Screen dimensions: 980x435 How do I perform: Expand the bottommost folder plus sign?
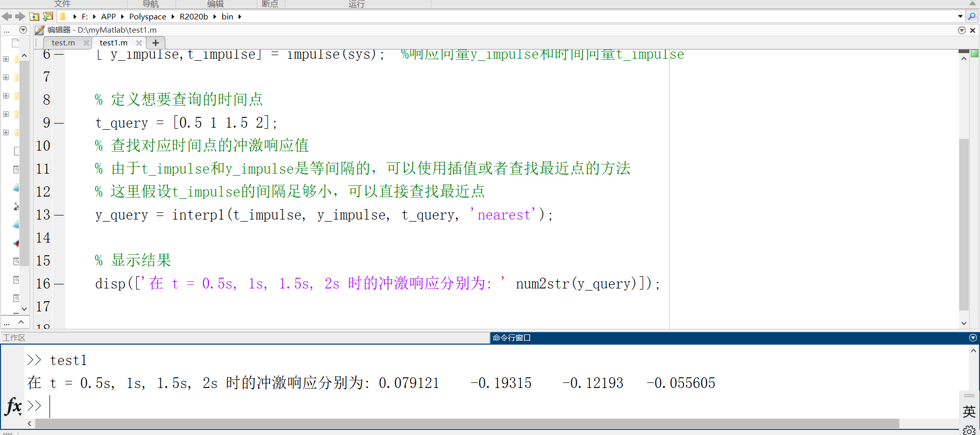pos(6,133)
